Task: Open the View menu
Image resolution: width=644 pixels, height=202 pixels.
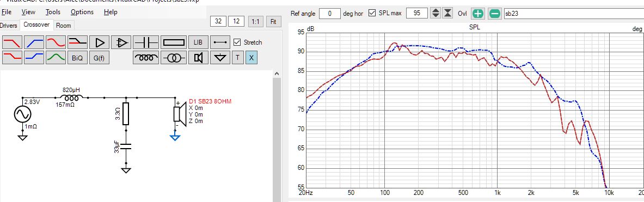Action: click(x=28, y=12)
